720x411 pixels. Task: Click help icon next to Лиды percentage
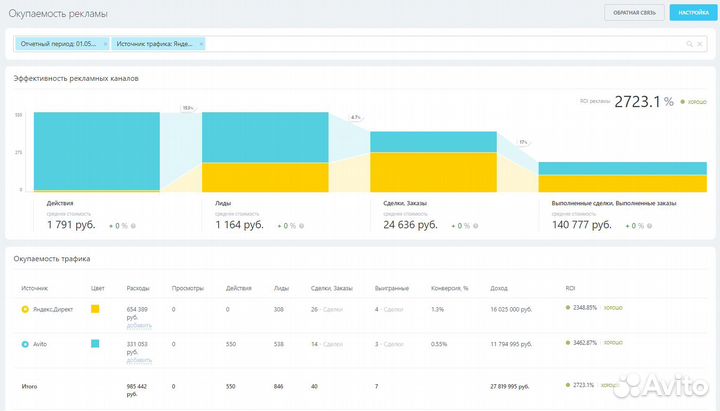pyautogui.click(x=301, y=226)
